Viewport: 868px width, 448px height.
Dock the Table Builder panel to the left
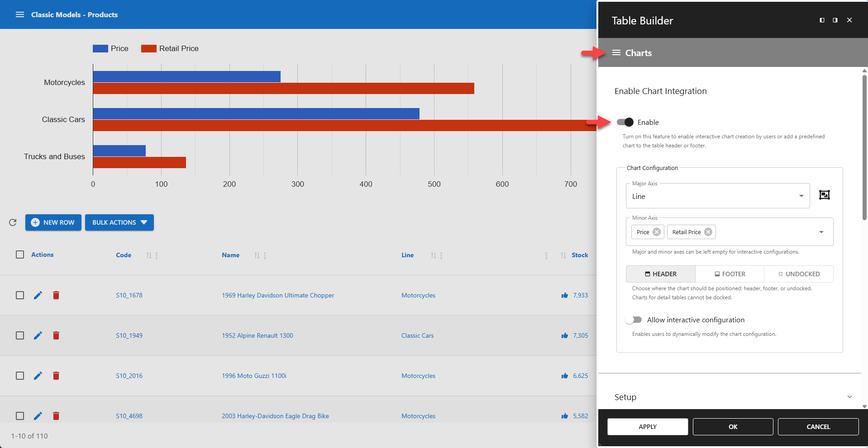click(822, 20)
